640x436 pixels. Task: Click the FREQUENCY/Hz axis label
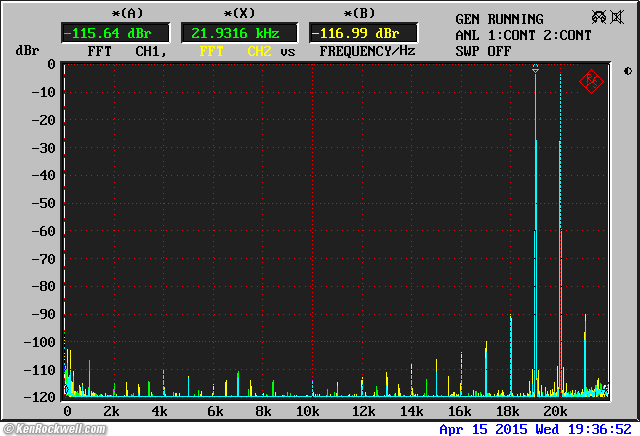(x=367, y=51)
